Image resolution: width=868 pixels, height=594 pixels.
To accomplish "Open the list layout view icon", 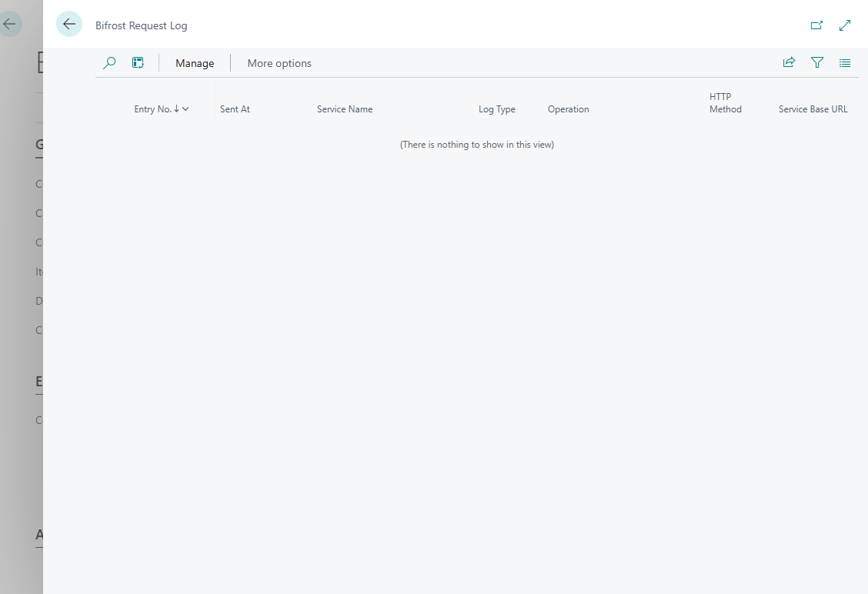I will [845, 63].
